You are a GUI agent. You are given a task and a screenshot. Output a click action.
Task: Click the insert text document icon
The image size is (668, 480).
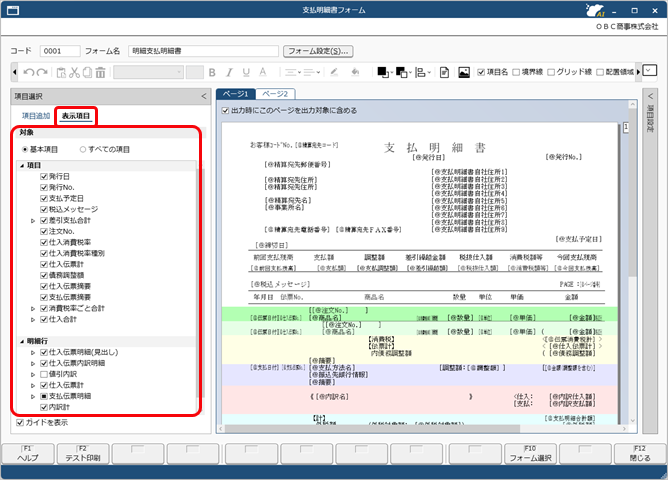point(444,72)
